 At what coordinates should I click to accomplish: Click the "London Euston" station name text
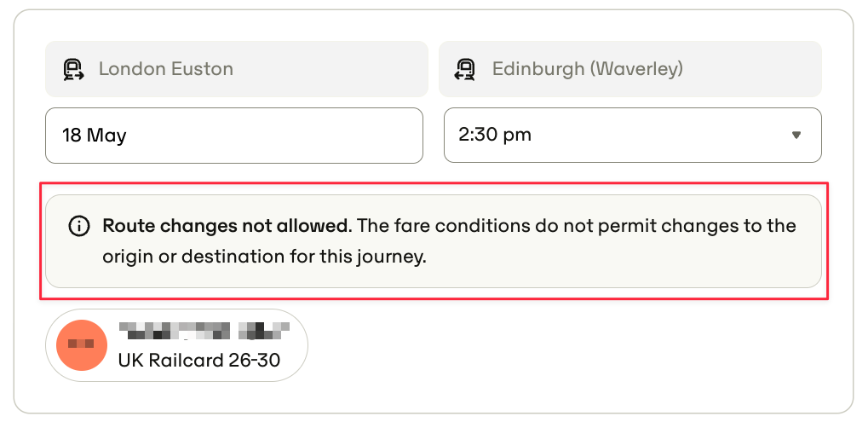tap(166, 69)
